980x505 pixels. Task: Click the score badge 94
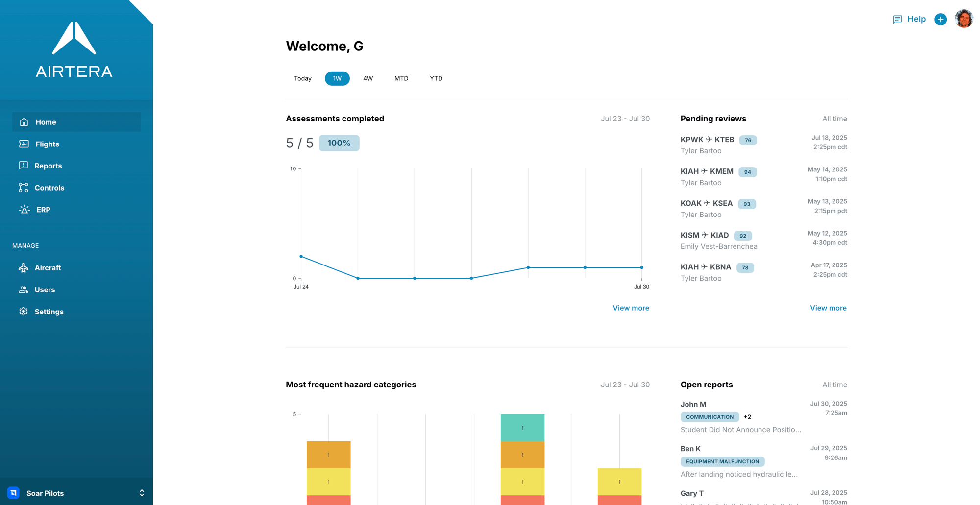(747, 172)
